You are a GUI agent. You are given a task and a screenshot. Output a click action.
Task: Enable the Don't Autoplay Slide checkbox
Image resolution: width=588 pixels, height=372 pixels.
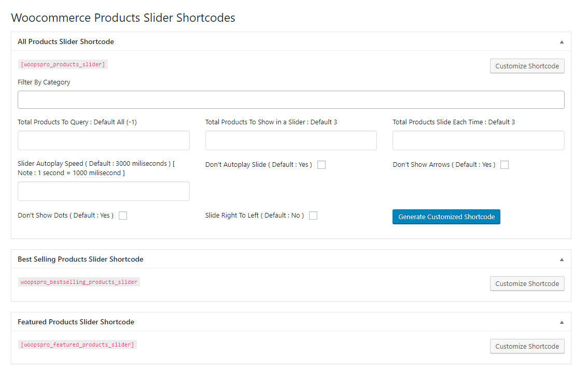pyautogui.click(x=321, y=165)
